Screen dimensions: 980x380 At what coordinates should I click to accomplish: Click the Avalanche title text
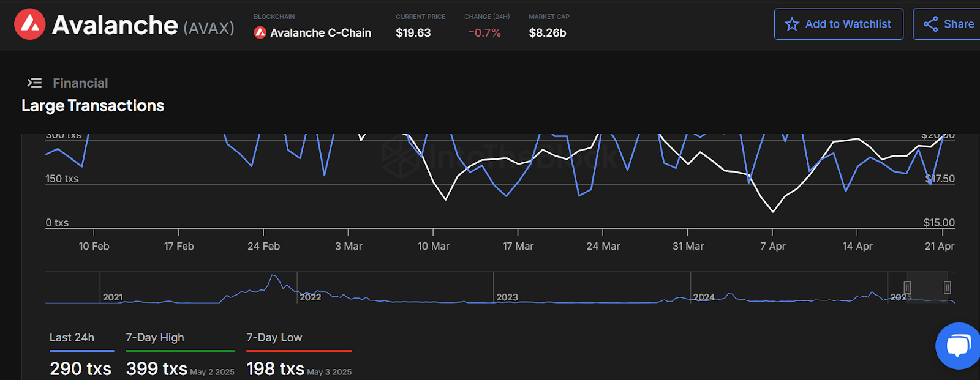click(x=115, y=25)
